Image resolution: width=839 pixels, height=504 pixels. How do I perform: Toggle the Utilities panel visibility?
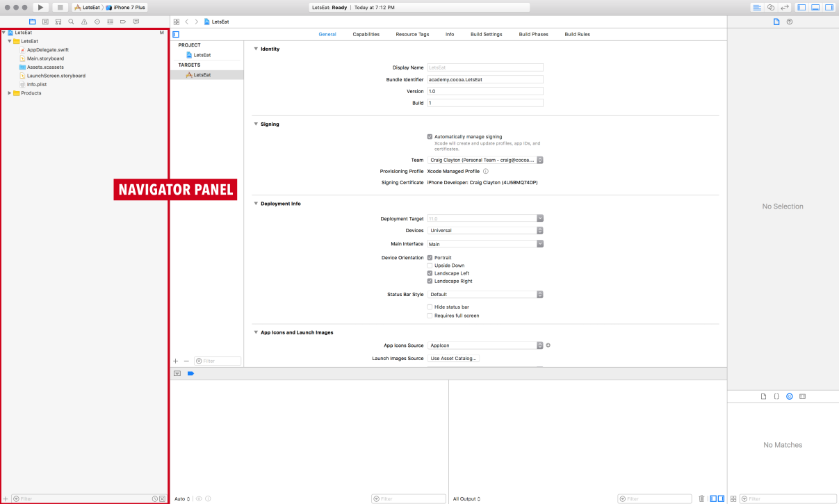point(829,7)
